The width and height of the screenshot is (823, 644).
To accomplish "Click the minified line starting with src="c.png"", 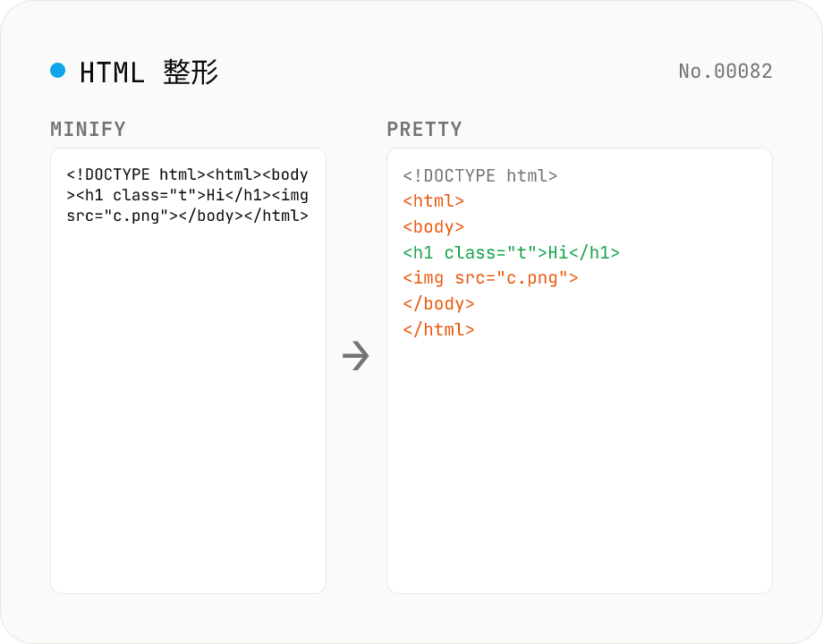I will pyautogui.click(x=187, y=216).
